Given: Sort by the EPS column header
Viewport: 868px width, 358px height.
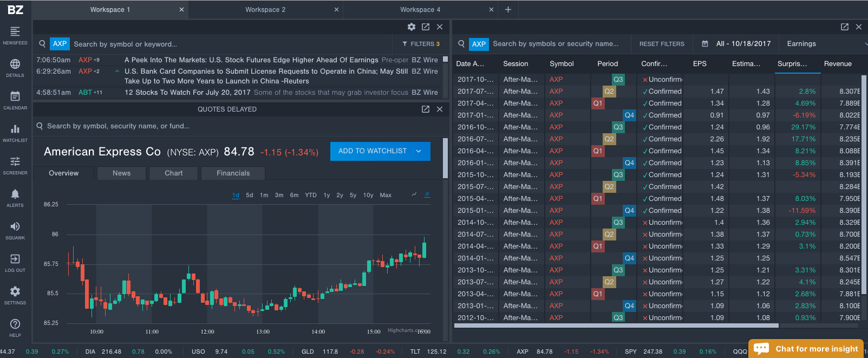Looking at the screenshot, I should pyautogui.click(x=700, y=63).
